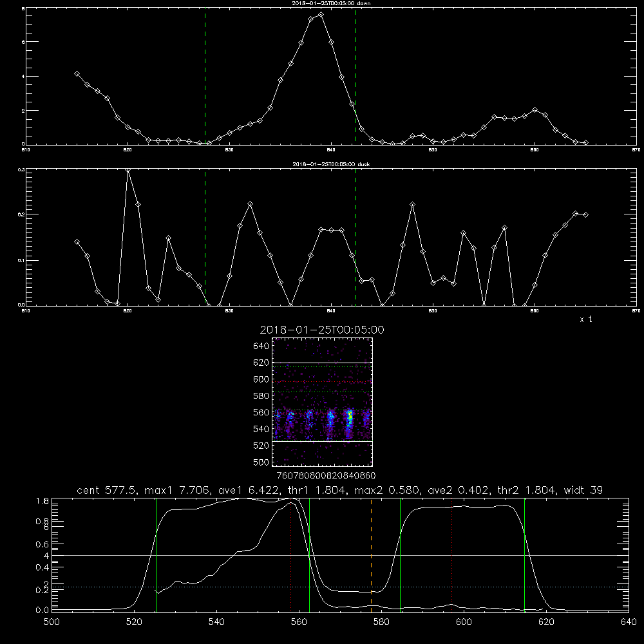The image size is (644, 644).
Task: Click the dawn curve's secondary peak marker near 860
Action: (x=535, y=110)
